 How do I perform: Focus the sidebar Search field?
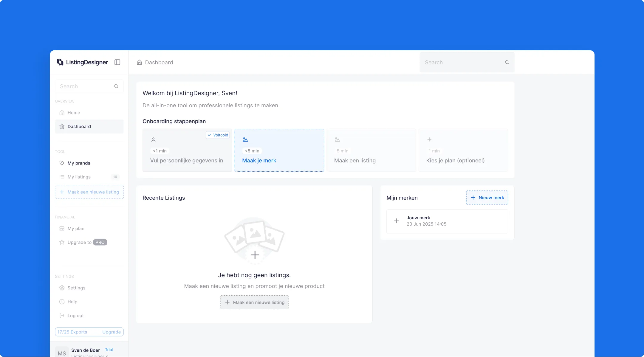(x=89, y=86)
